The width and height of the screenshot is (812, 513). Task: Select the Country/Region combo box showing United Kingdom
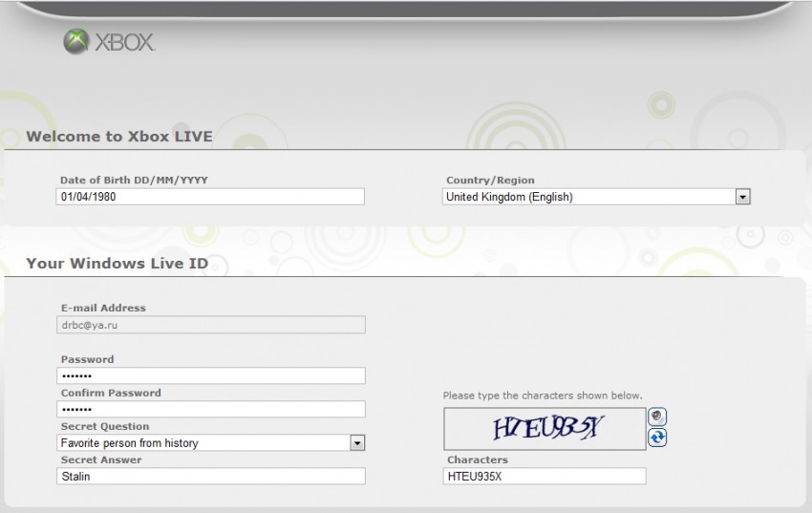596,197
